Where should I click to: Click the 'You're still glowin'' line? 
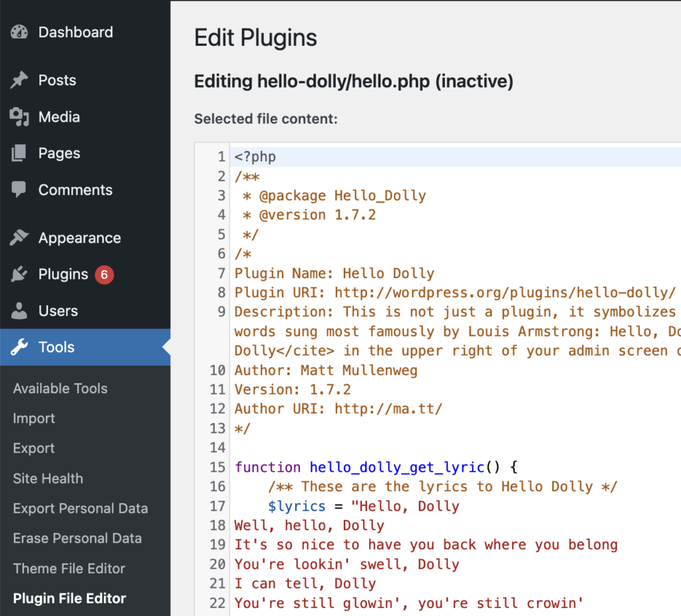click(409, 603)
